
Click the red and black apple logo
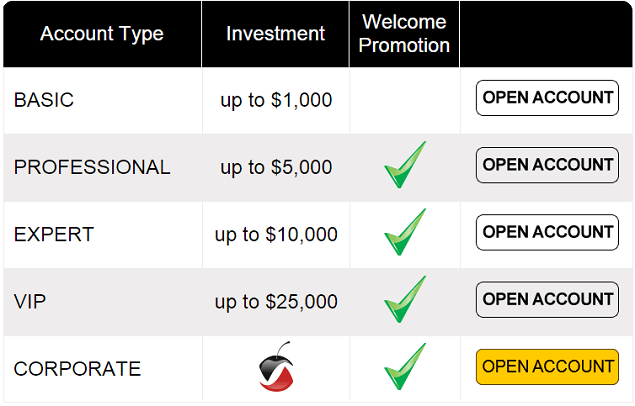276,367
